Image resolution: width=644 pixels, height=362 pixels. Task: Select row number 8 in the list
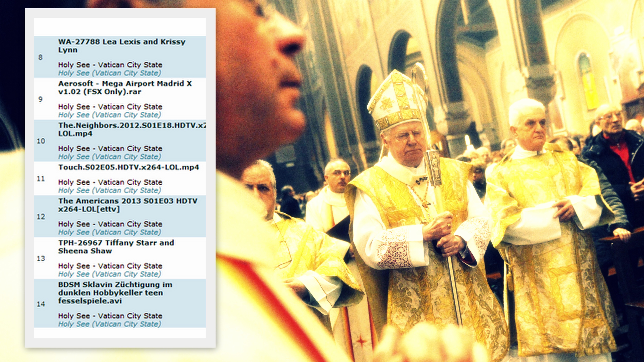[41, 57]
